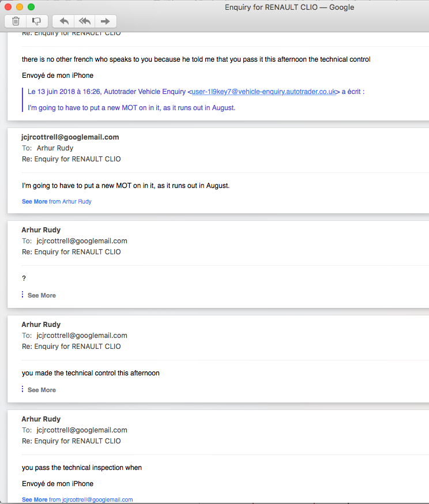
Task: Mark conversation as junk with thumbs-down icon
Action: (x=36, y=21)
